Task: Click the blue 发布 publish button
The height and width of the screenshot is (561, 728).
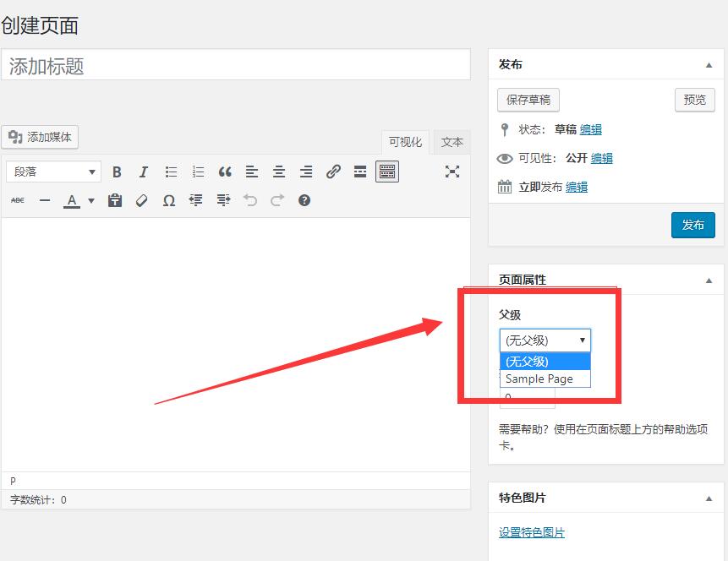Action: [692, 225]
